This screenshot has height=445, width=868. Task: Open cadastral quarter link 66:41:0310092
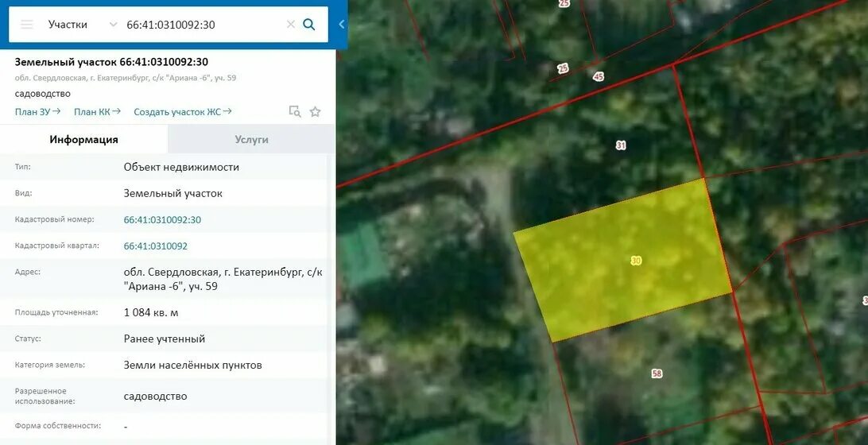click(156, 246)
